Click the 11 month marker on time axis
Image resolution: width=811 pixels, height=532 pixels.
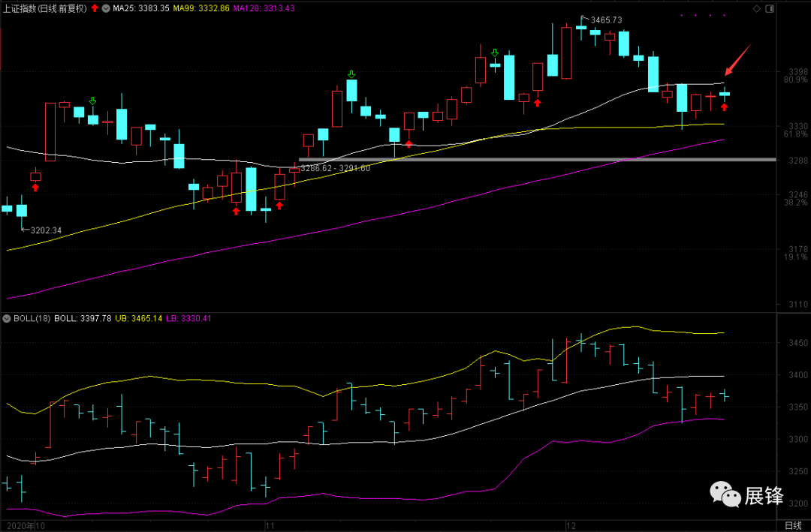click(x=270, y=526)
